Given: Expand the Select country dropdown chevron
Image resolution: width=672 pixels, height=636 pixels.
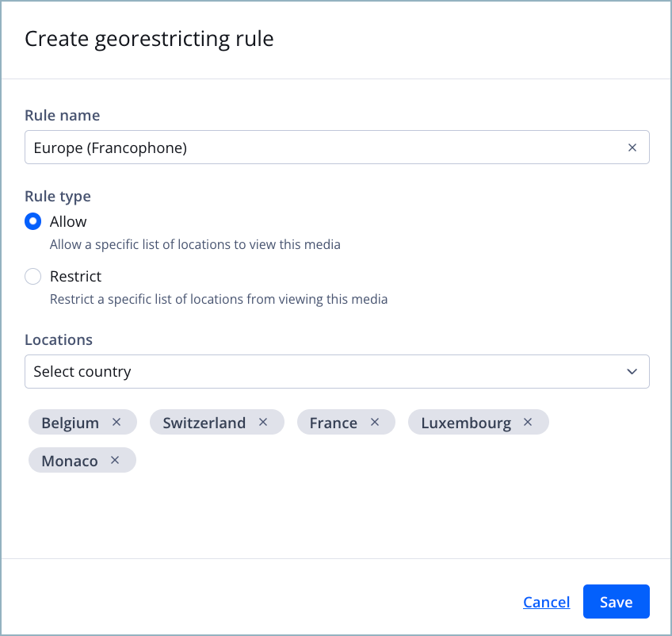Looking at the screenshot, I should click(x=632, y=371).
